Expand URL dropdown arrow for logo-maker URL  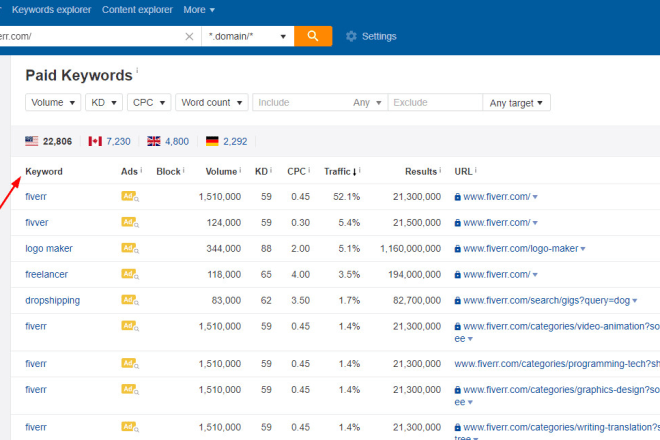[x=583, y=249]
